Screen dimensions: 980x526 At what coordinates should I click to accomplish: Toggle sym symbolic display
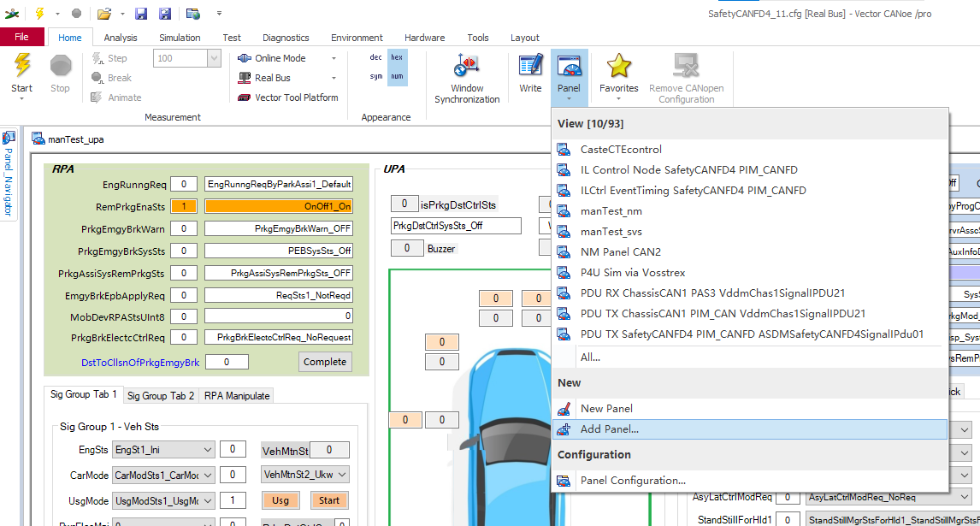click(375, 76)
